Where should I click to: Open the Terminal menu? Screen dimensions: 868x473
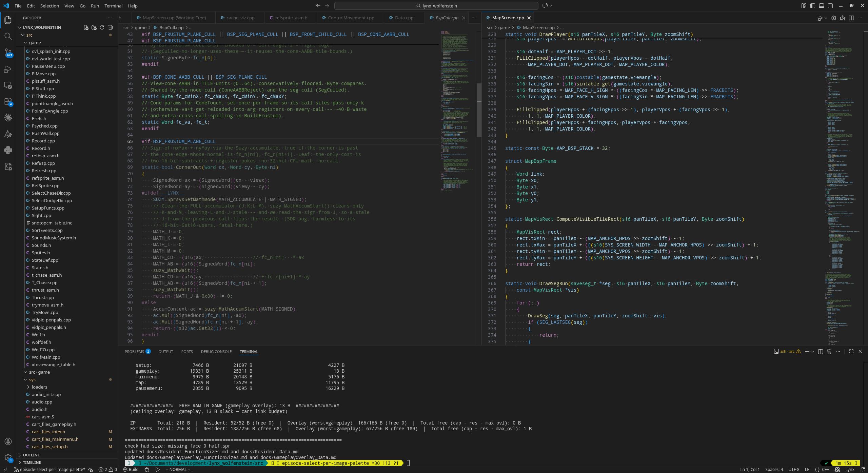pos(113,6)
